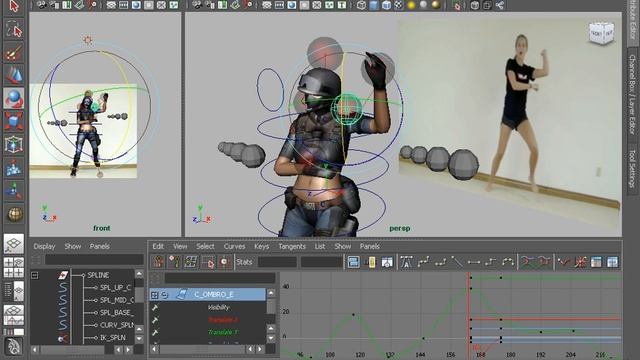Screen dimensions: 640x360
Task: Toggle Buffer Curve Snapshot icon
Action: (x=527, y=262)
